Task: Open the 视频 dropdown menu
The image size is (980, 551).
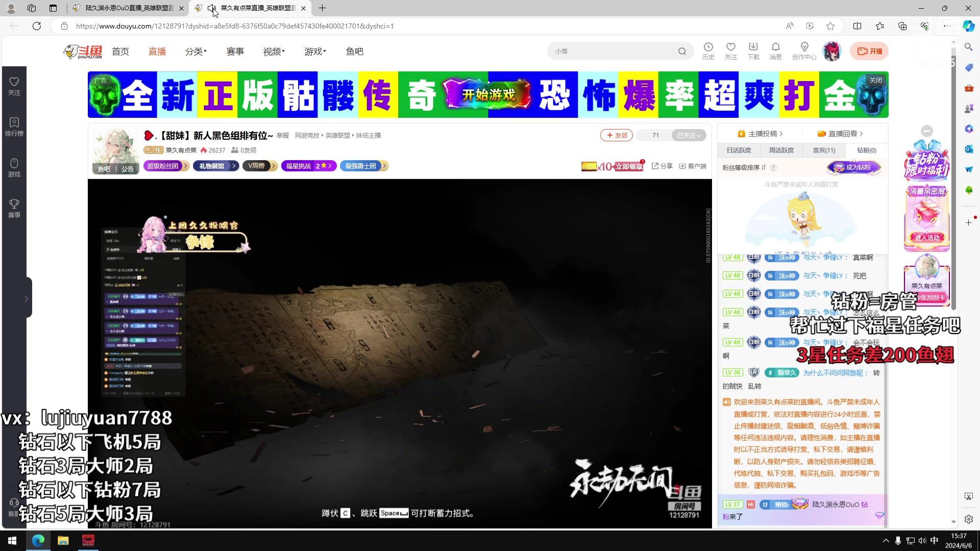Action: (274, 52)
